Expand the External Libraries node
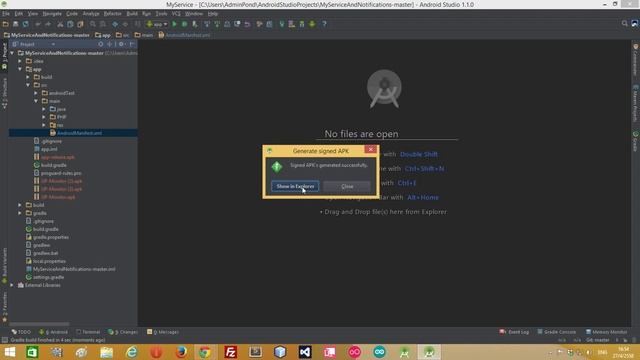This screenshot has height=360, width=640. (12, 285)
